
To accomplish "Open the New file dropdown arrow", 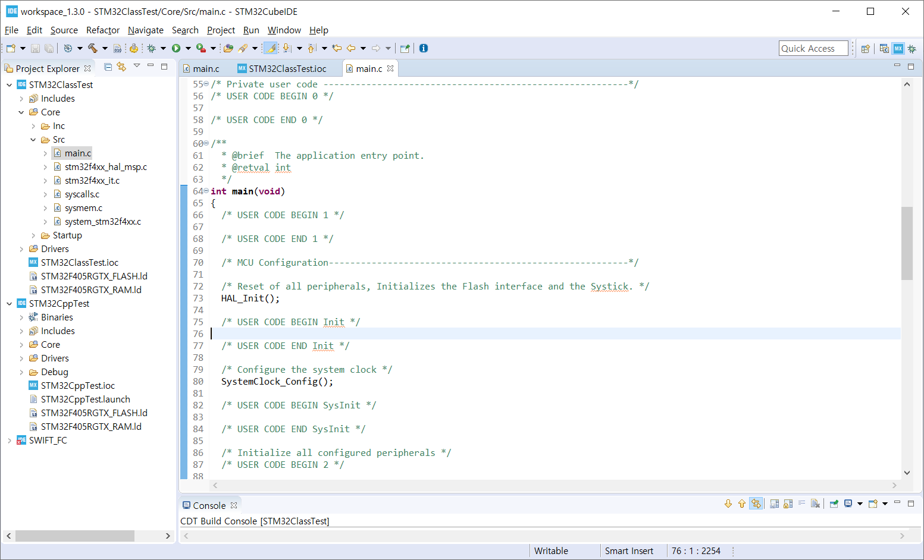I will coord(23,48).
